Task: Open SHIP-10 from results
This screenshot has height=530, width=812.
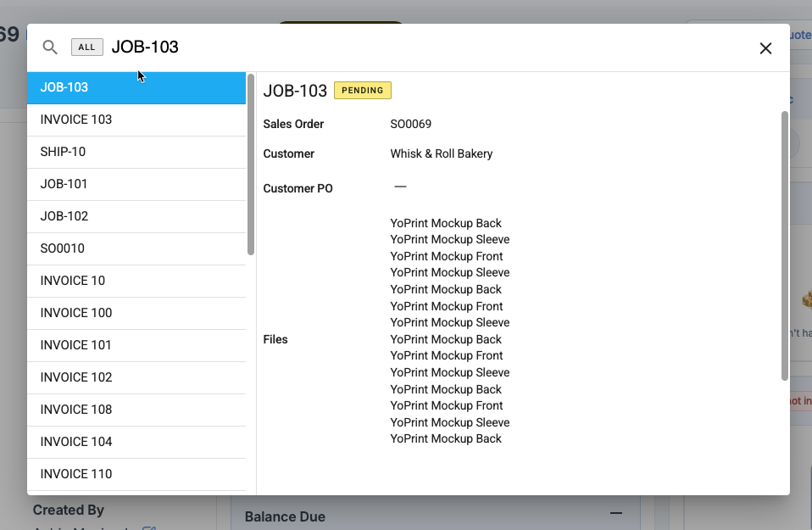Action: (136, 152)
